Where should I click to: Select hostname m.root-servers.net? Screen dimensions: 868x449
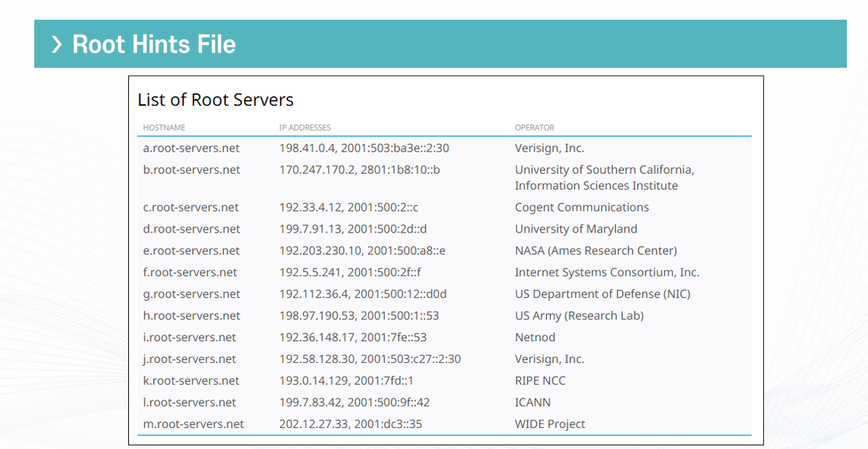pos(193,423)
